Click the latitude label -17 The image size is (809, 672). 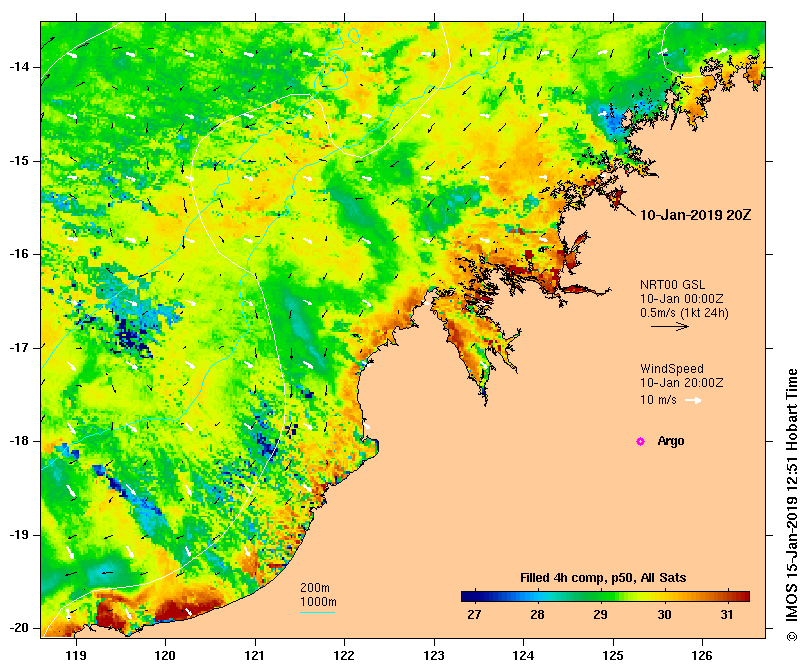click(x=20, y=348)
